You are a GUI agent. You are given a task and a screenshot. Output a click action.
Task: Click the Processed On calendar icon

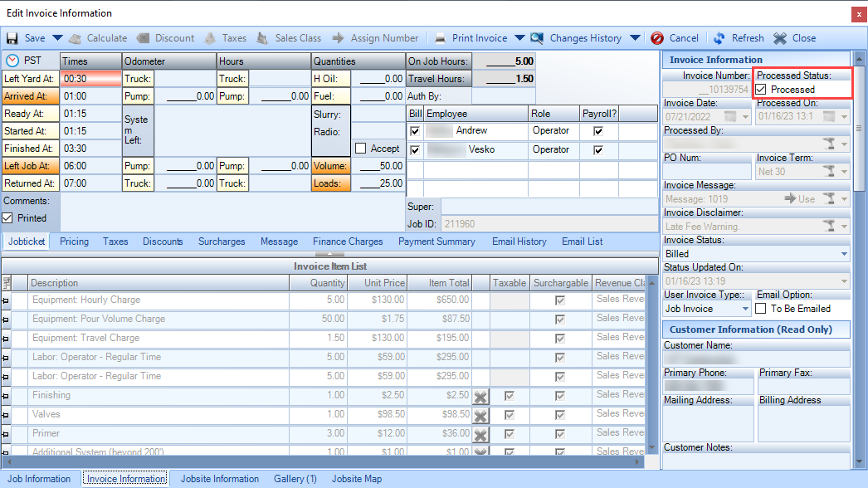coord(829,116)
